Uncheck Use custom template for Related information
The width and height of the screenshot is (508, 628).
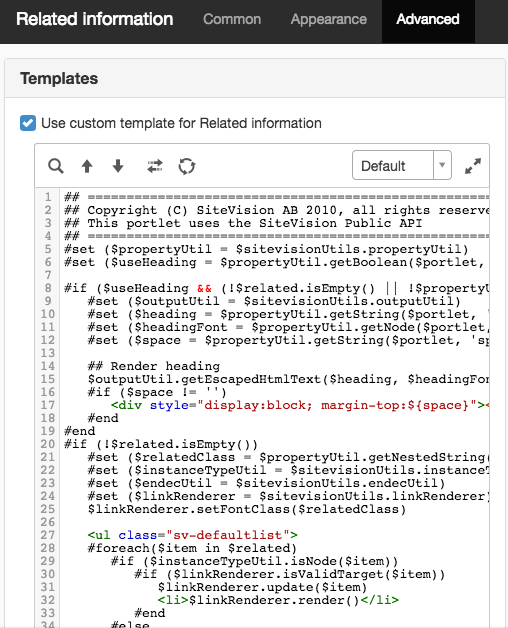[28, 123]
